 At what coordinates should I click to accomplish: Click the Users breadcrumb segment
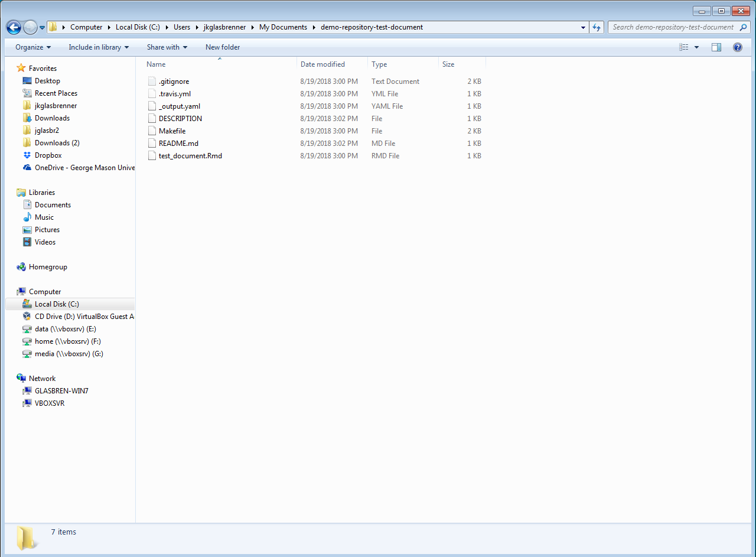coord(182,27)
